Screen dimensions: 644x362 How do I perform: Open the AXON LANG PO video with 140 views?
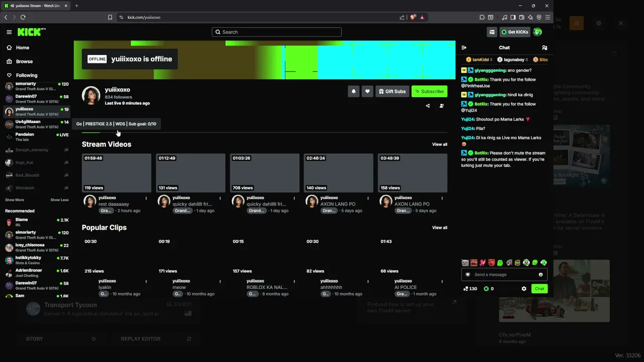pos(339,173)
